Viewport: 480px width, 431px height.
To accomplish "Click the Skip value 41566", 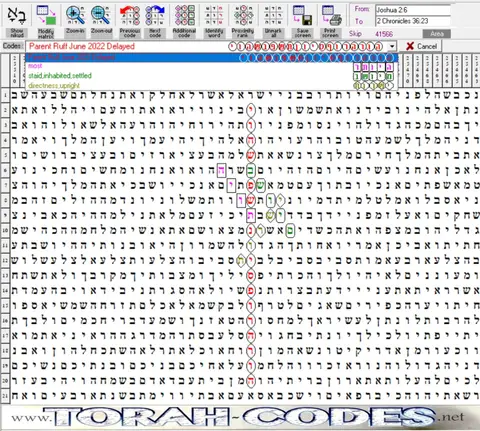I will click(x=384, y=34).
